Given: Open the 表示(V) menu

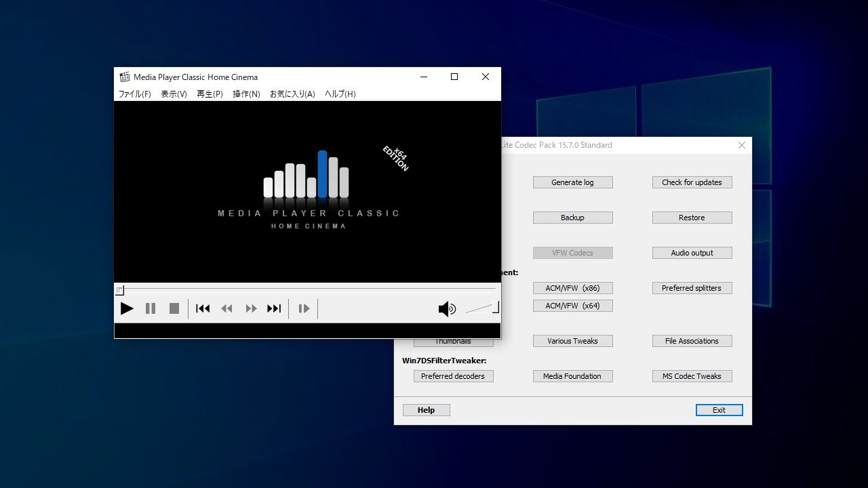Looking at the screenshot, I should 174,94.
